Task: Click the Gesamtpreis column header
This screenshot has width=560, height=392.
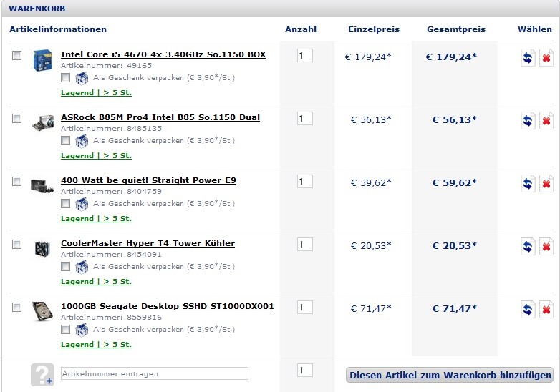Action: click(x=456, y=29)
